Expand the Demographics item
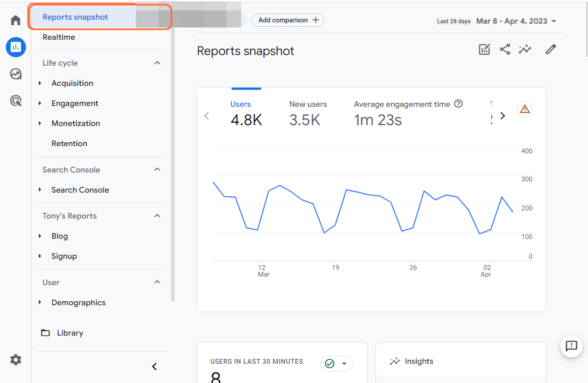 [x=40, y=303]
